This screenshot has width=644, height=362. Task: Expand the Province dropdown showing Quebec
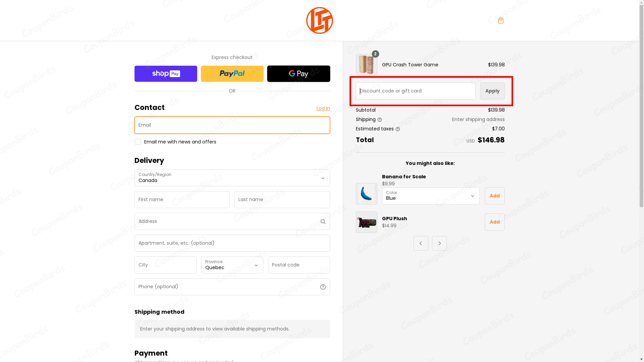point(232,265)
